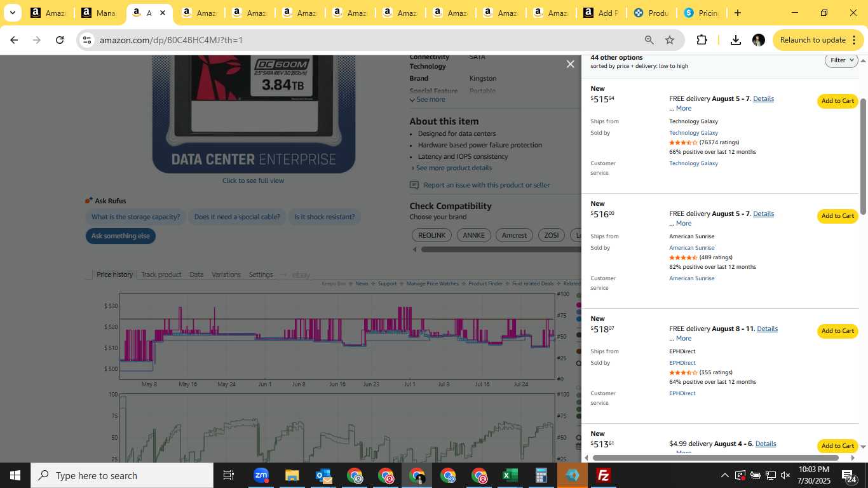Reload the current Amazon page

click(60, 40)
